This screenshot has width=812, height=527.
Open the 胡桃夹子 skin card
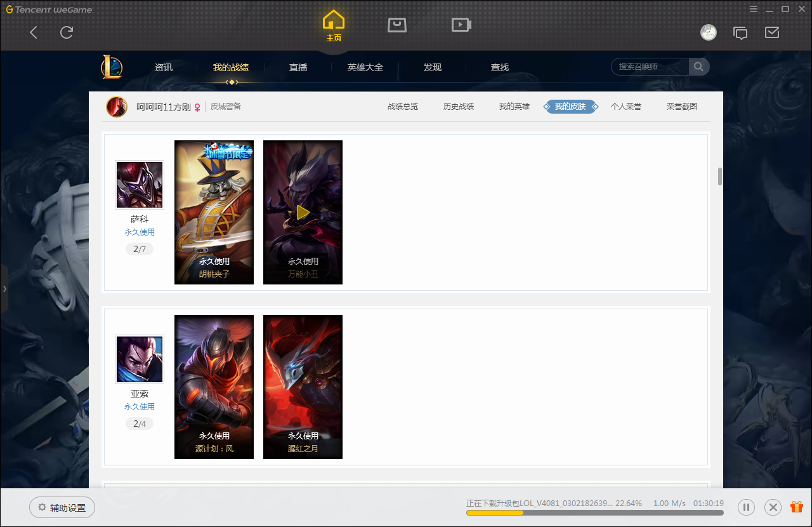[x=214, y=212]
